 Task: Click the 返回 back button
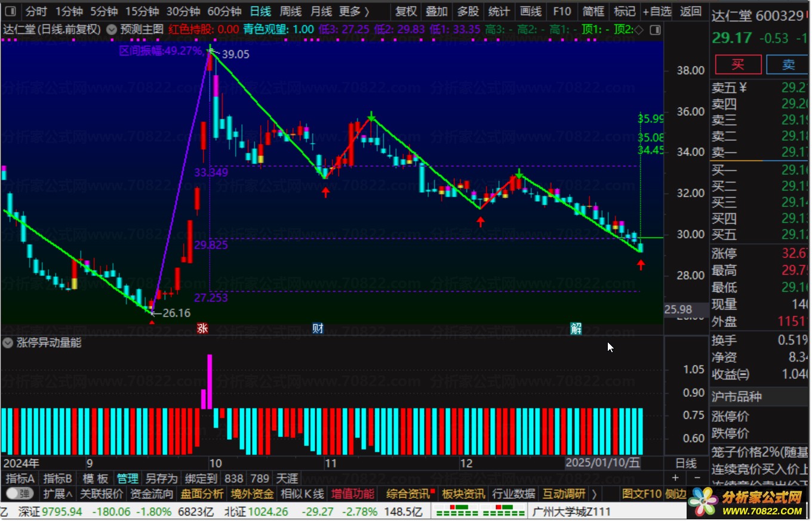click(x=691, y=11)
